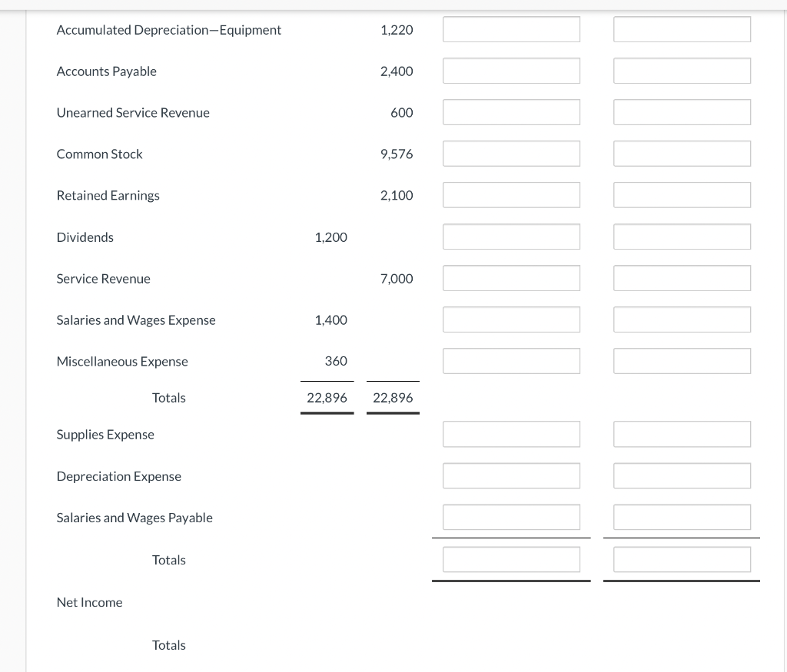Select the debit input field for Service Revenue
787x672 pixels.
[x=511, y=277]
